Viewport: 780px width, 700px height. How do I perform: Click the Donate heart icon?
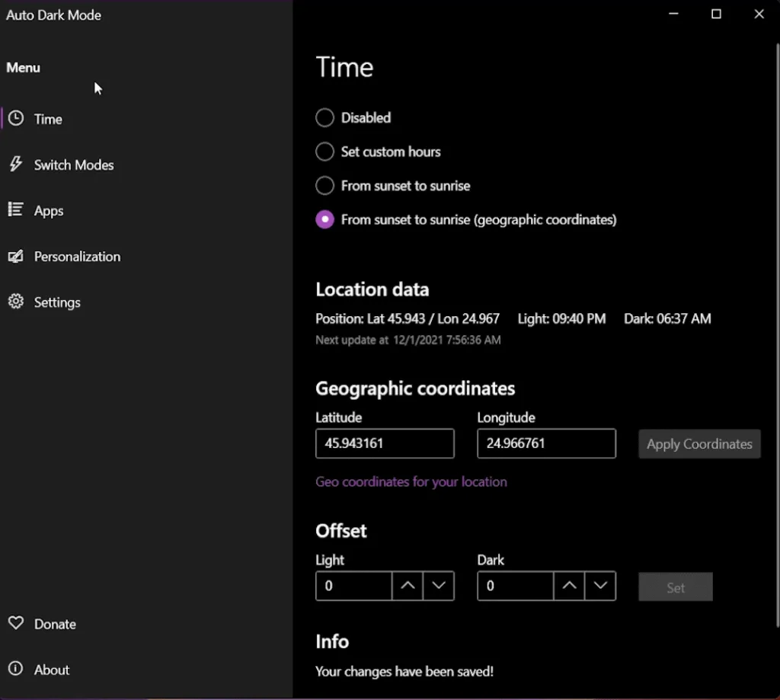15,624
